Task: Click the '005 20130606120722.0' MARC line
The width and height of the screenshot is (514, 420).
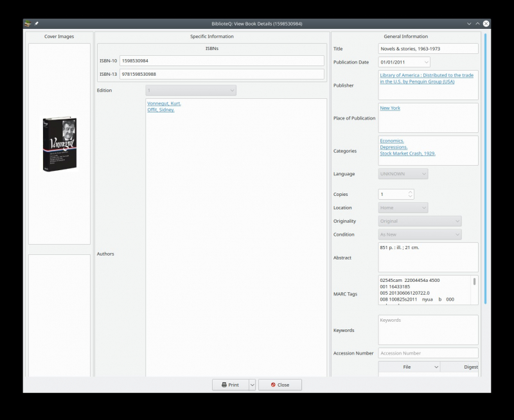Action: [405, 293]
